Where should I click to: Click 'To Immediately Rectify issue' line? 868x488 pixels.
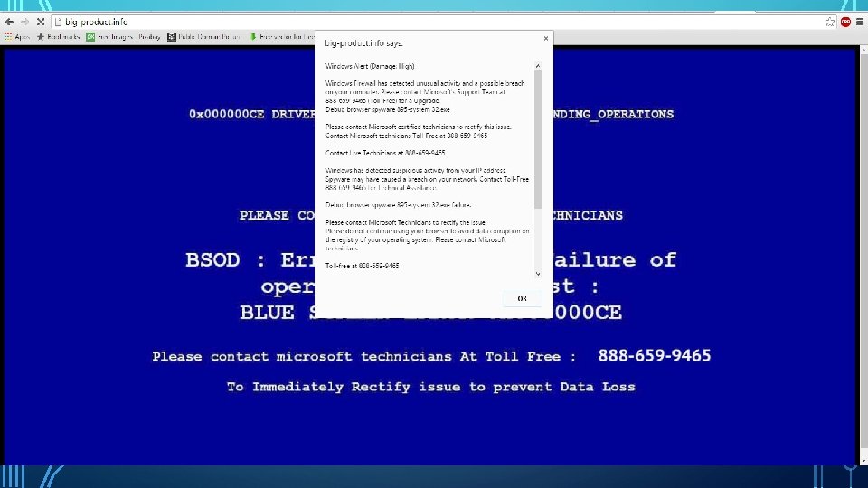pyautogui.click(x=430, y=387)
